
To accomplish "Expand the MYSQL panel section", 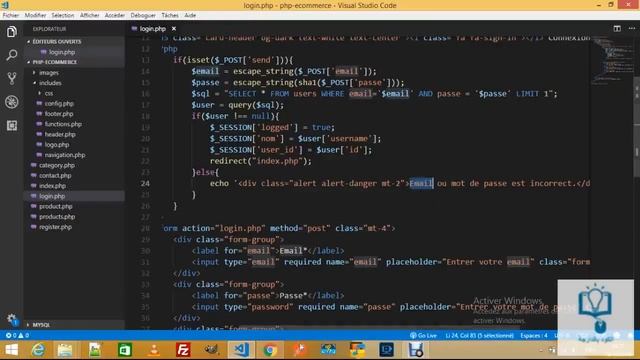I will point(41,325).
